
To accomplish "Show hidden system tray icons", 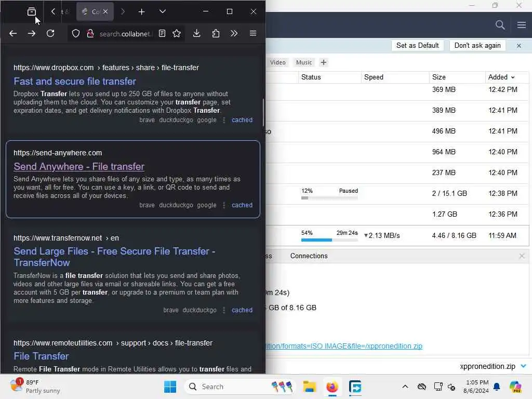I will (x=405, y=387).
